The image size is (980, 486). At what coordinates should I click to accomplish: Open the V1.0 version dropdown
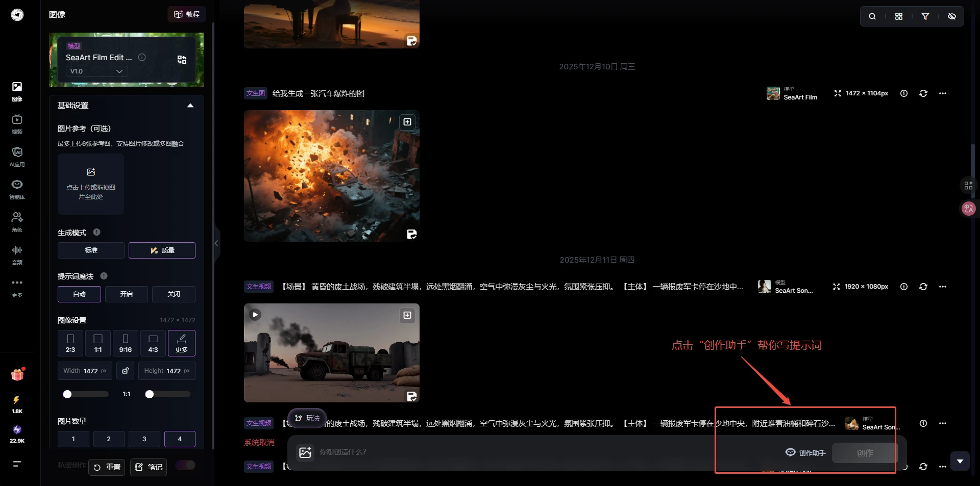pyautogui.click(x=96, y=71)
